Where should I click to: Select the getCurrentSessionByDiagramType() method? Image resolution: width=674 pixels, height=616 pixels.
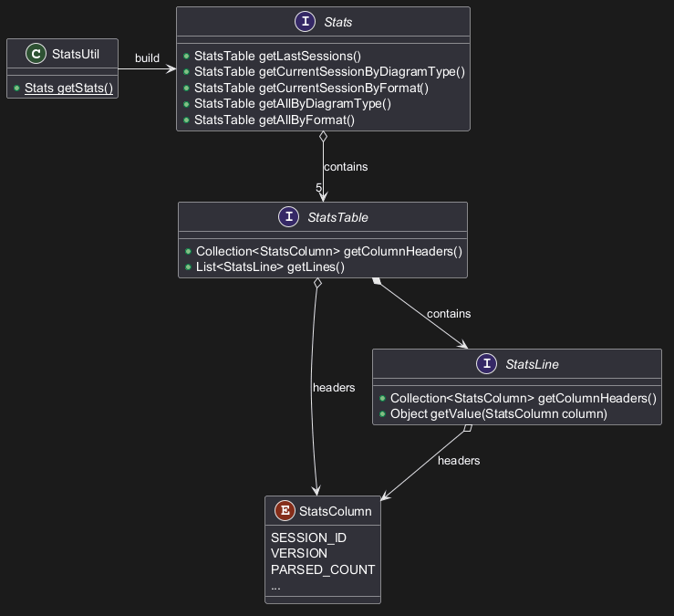(x=329, y=72)
